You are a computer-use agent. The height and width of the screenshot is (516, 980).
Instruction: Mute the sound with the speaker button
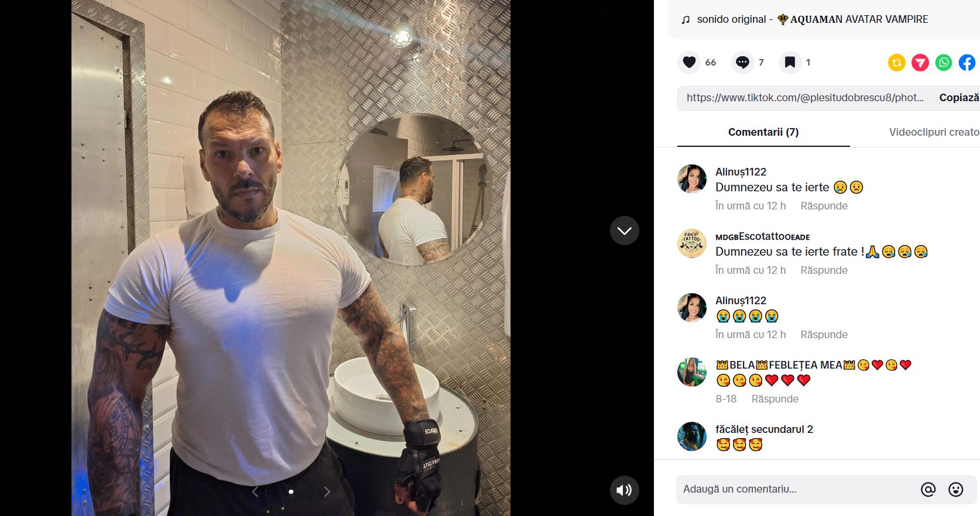click(x=624, y=490)
